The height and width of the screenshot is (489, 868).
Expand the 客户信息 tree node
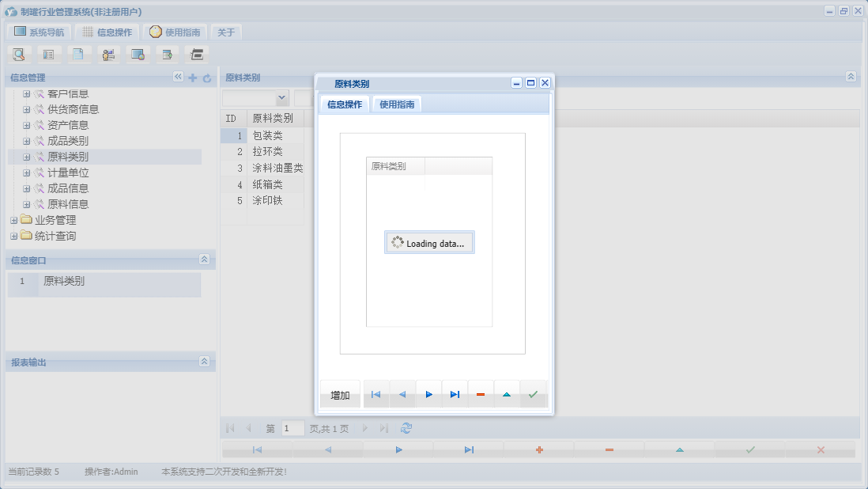(26, 93)
